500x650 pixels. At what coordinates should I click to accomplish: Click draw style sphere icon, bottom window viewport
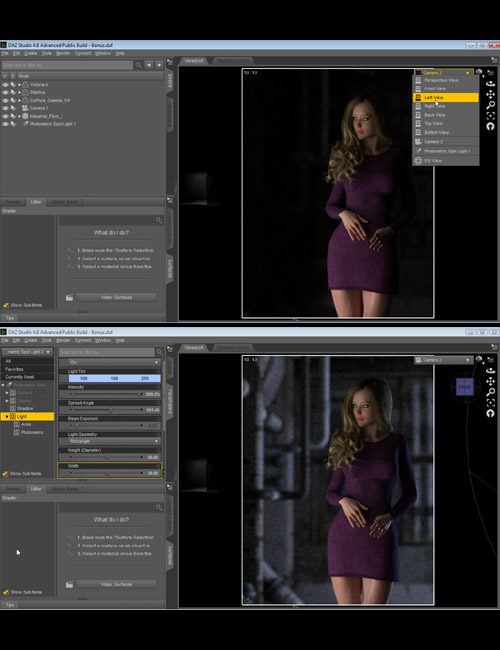(479, 359)
